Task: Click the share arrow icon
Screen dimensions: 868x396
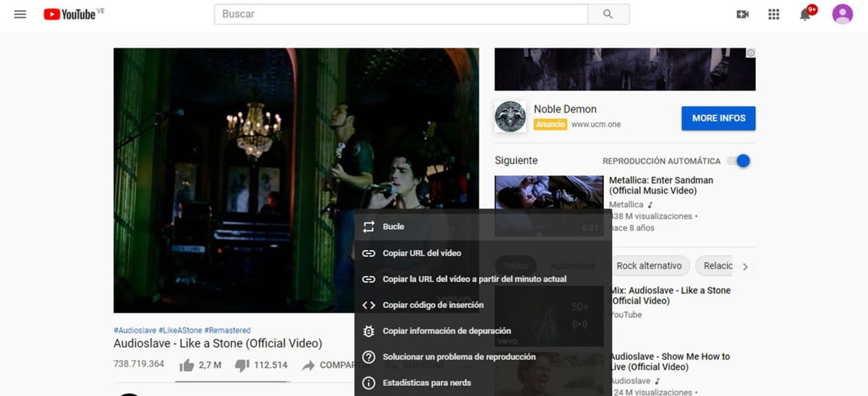Action: click(x=309, y=365)
